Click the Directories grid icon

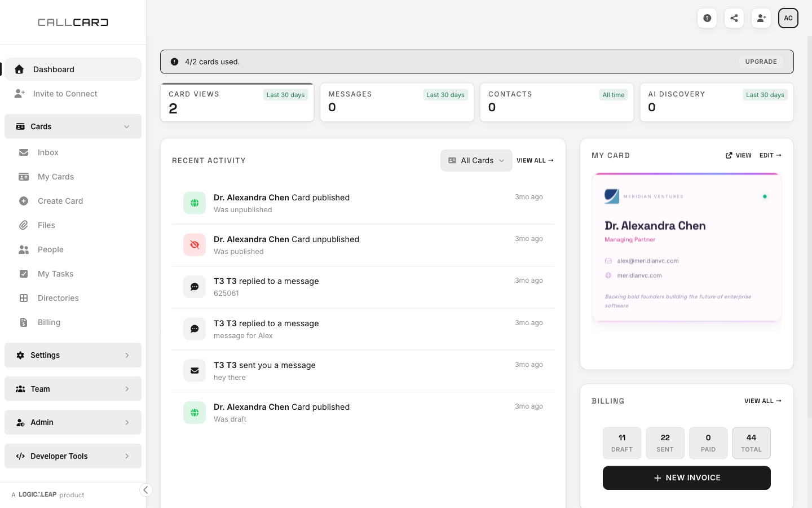[24, 298]
